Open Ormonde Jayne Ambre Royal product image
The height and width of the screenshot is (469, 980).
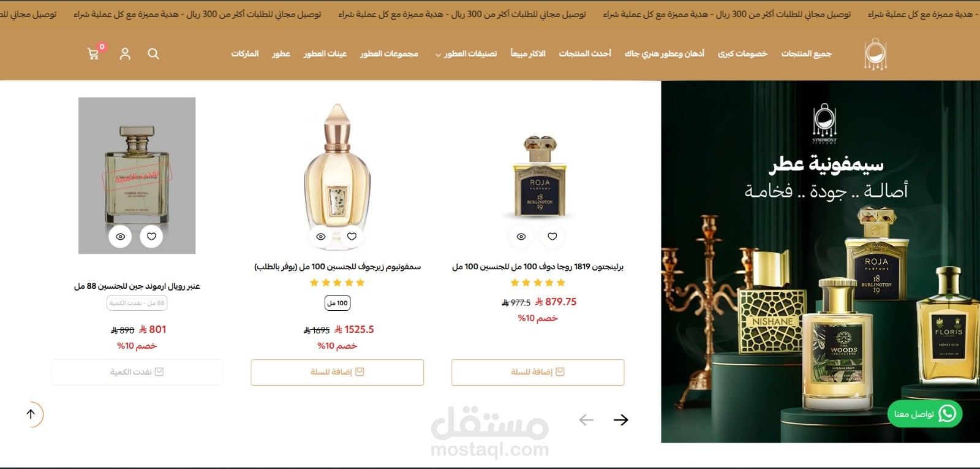137,175
